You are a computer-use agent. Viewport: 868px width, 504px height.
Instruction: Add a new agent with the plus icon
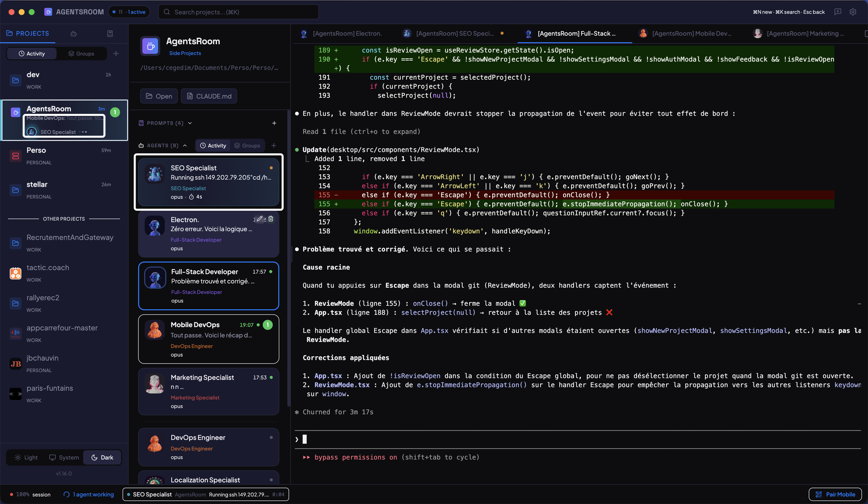pos(274,145)
